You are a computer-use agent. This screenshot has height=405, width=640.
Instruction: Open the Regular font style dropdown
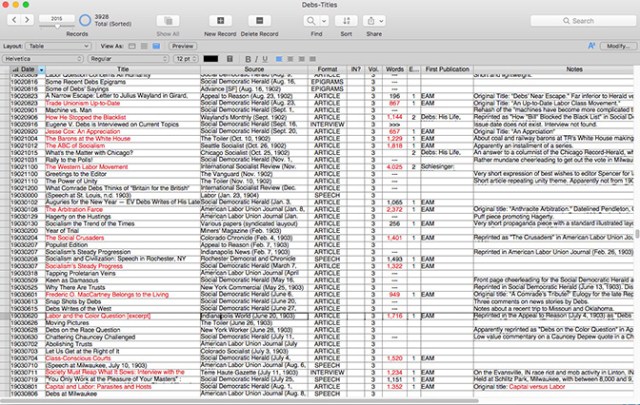[x=128, y=59]
